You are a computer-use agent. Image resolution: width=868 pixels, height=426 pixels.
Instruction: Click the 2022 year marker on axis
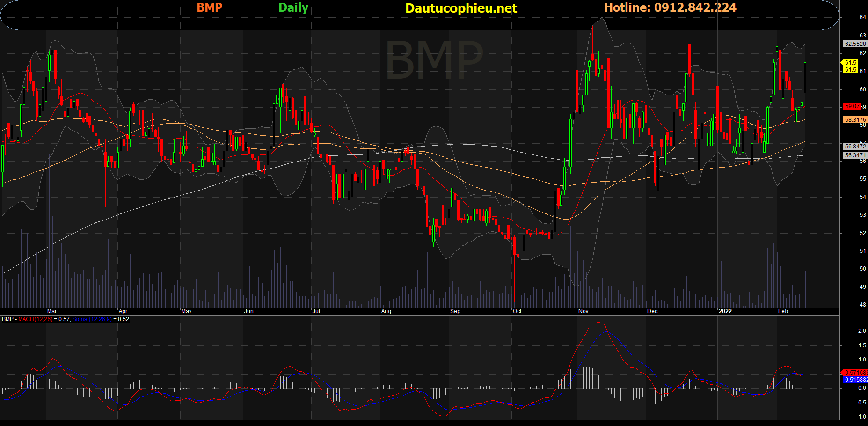tap(725, 311)
